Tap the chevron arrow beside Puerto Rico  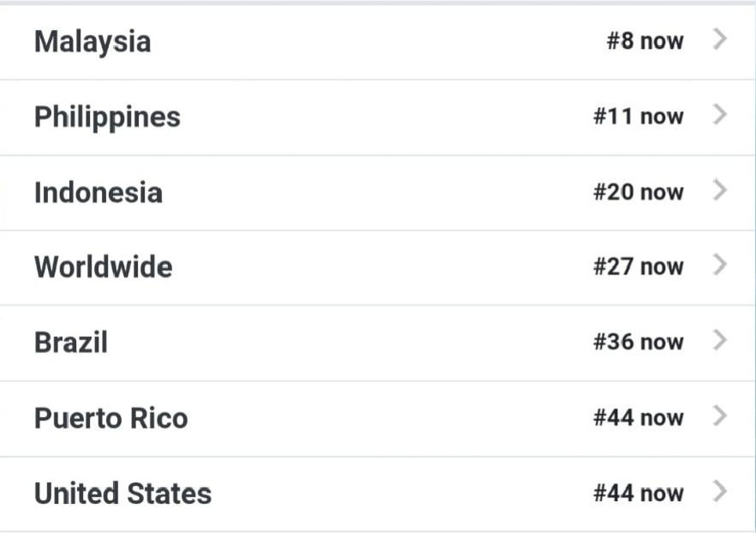720,416
